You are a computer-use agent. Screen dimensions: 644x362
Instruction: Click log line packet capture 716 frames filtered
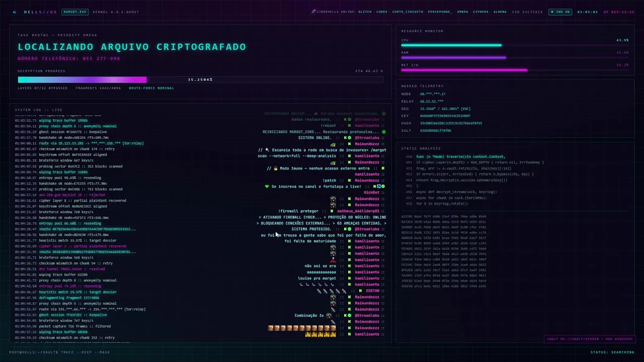click(63, 326)
